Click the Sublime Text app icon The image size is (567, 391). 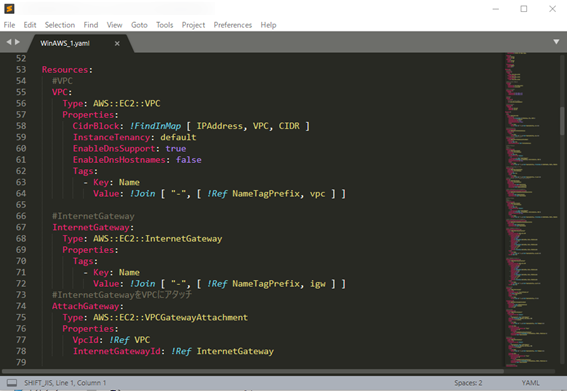[x=9, y=9]
